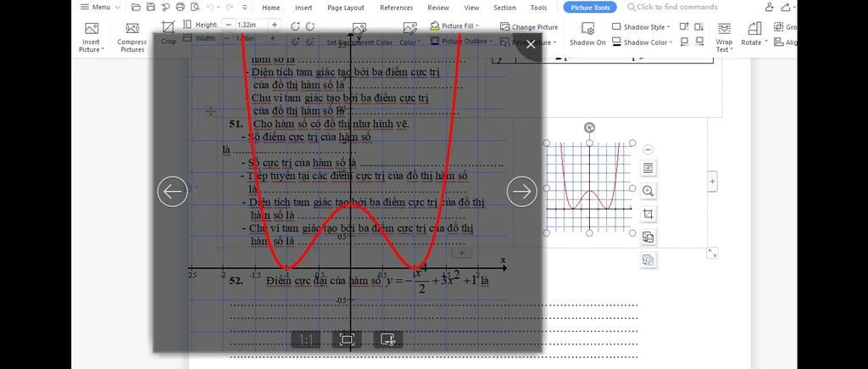Image resolution: width=868 pixels, height=369 pixels.
Task: Click the Insert Picture button
Action: (x=92, y=37)
